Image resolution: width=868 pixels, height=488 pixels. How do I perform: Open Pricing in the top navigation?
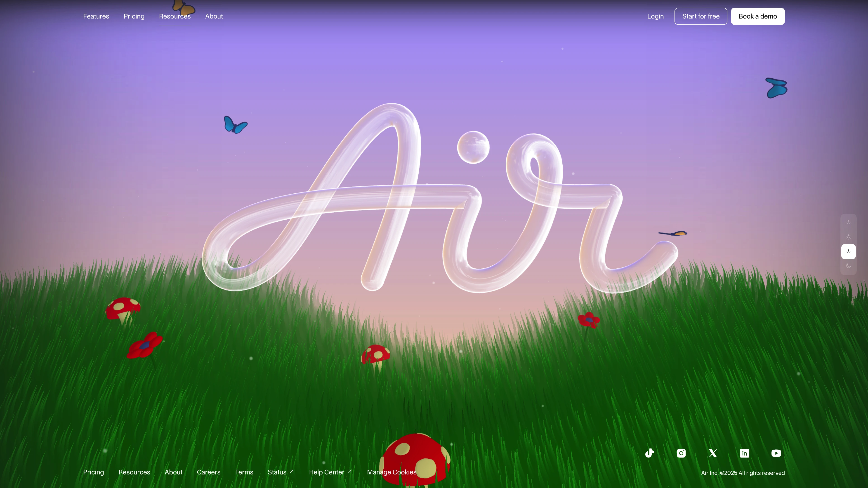pos(134,16)
